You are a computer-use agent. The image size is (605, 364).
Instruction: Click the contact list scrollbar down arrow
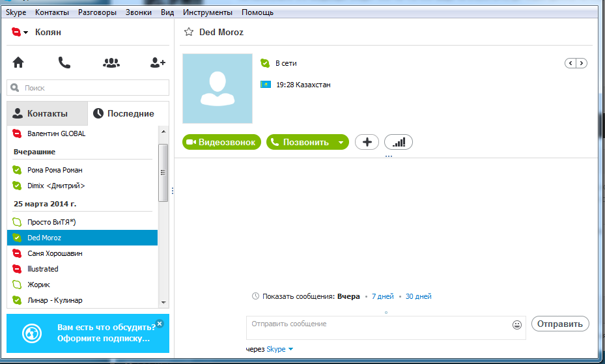pyautogui.click(x=163, y=303)
